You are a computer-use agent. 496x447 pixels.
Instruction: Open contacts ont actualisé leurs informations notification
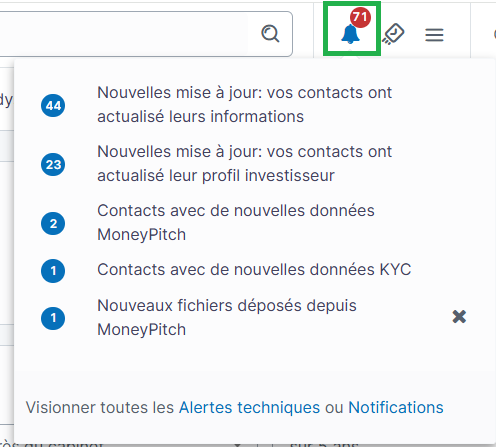244,105
